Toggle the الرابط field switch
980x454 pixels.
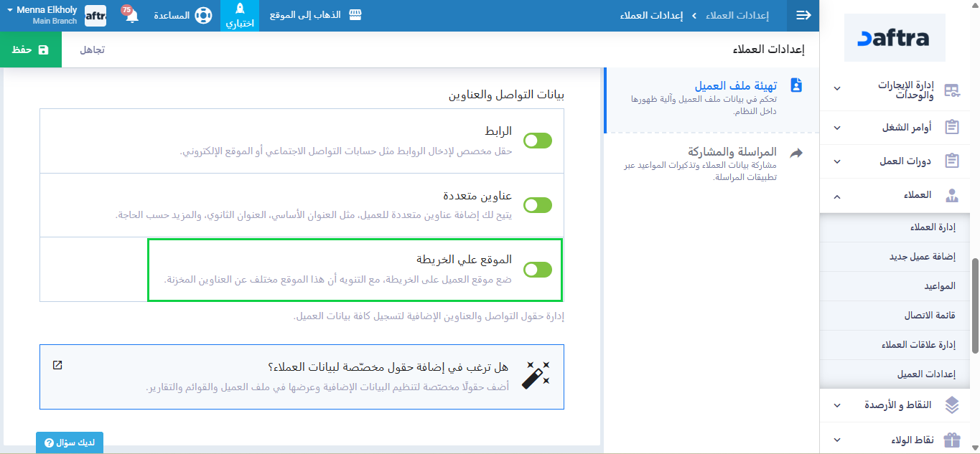pos(537,141)
